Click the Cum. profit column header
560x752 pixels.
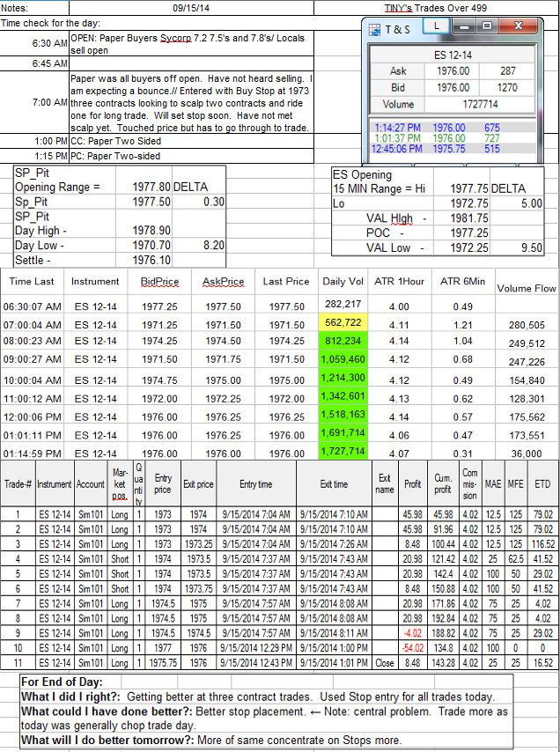coord(443,484)
